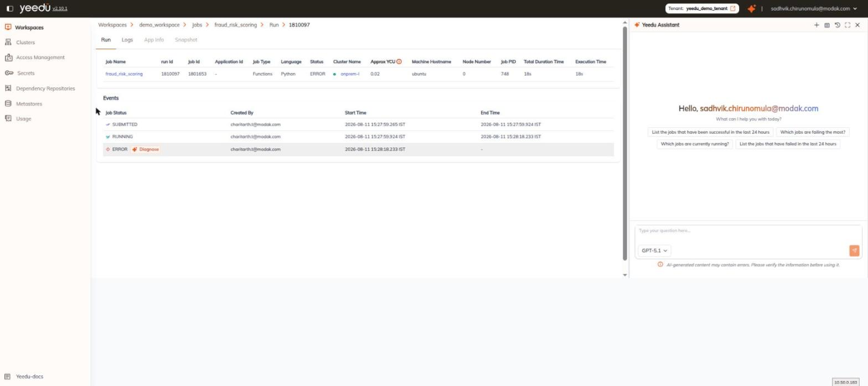The width and height of the screenshot is (868, 386).
Task: Close the Yeedu Assistant panel
Action: [x=857, y=25]
